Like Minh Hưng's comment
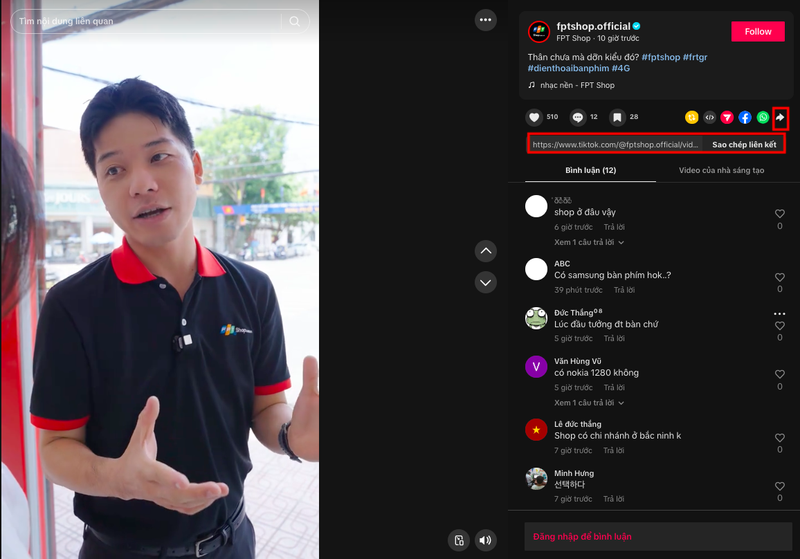The image size is (800, 559). (780, 486)
